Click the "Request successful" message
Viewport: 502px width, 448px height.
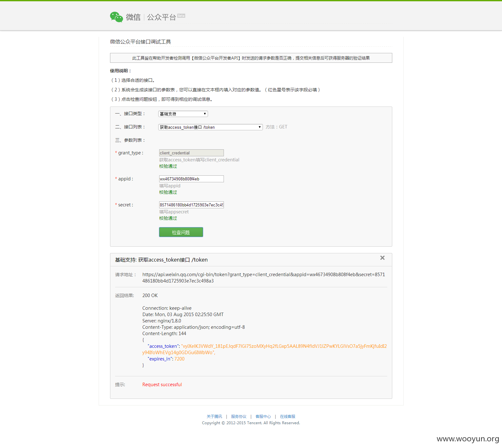click(x=162, y=385)
